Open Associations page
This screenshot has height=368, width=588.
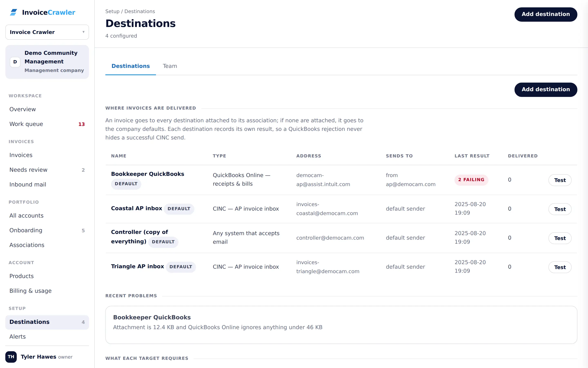pyautogui.click(x=47, y=245)
